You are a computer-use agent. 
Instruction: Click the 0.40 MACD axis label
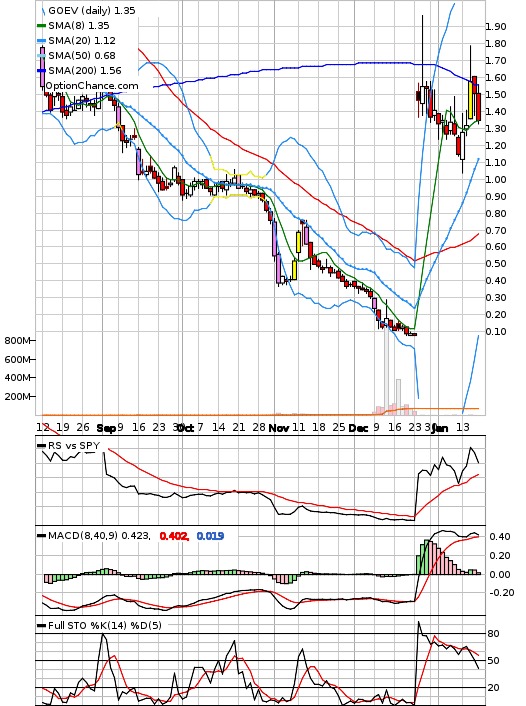coord(500,536)
